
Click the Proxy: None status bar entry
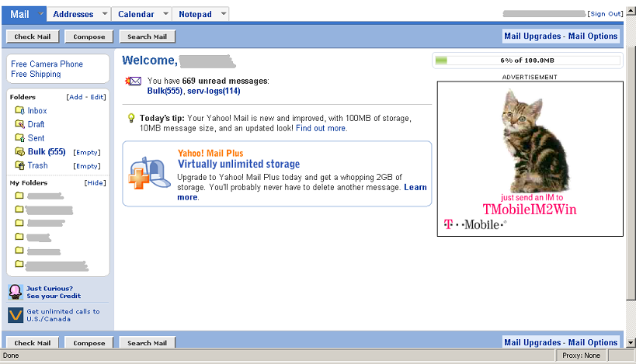point(581,355)
